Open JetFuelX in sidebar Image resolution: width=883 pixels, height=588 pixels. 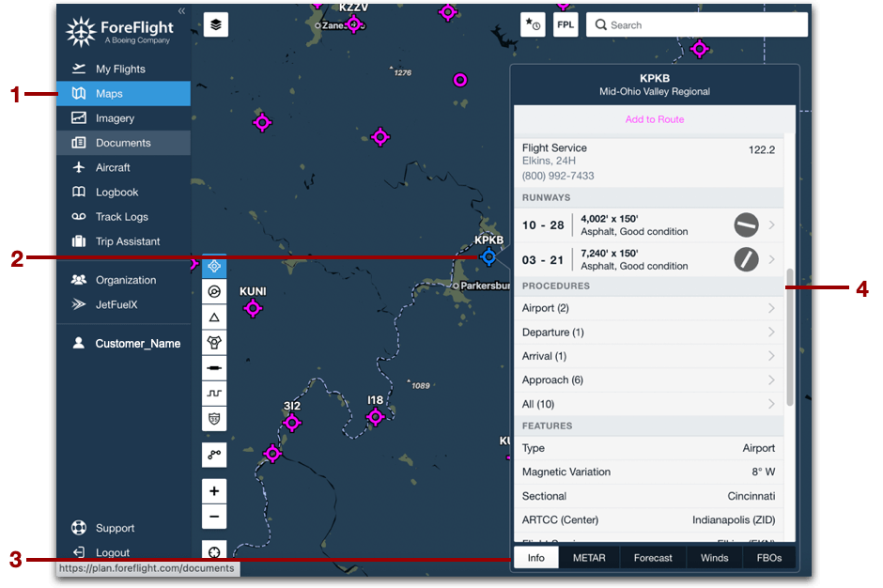(x=123, y=304)
